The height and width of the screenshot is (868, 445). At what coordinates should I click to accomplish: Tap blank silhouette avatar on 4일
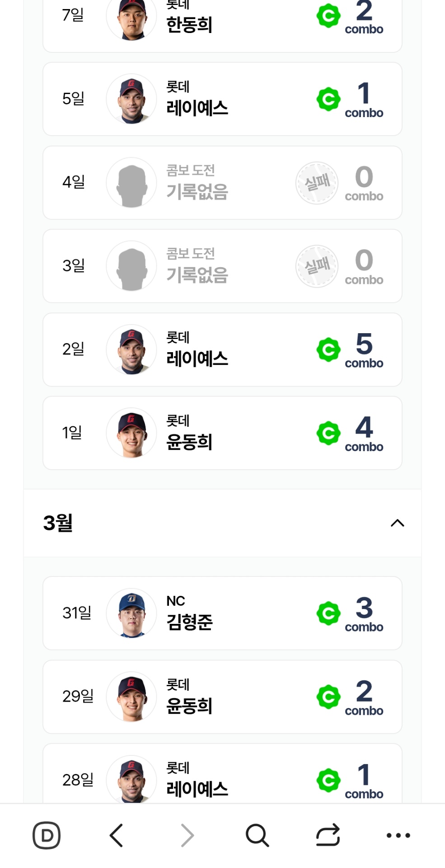(x=131, y=183)
